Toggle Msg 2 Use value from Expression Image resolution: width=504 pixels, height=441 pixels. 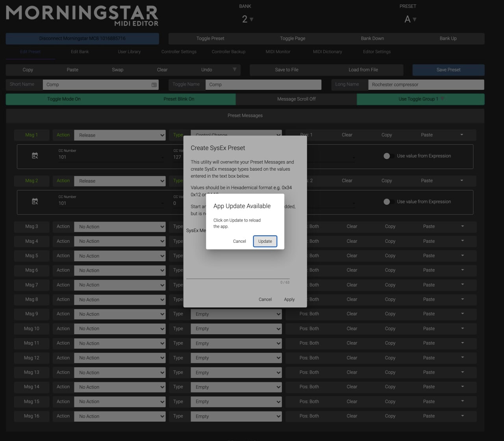[389, 201]
